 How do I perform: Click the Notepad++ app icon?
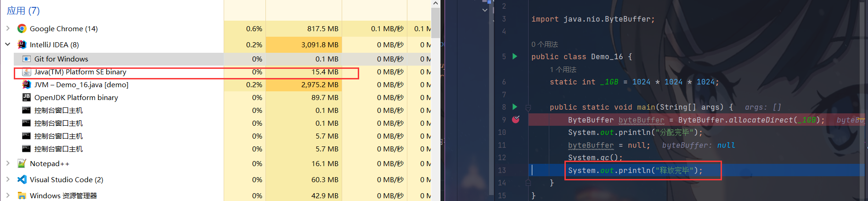(22, 163)
